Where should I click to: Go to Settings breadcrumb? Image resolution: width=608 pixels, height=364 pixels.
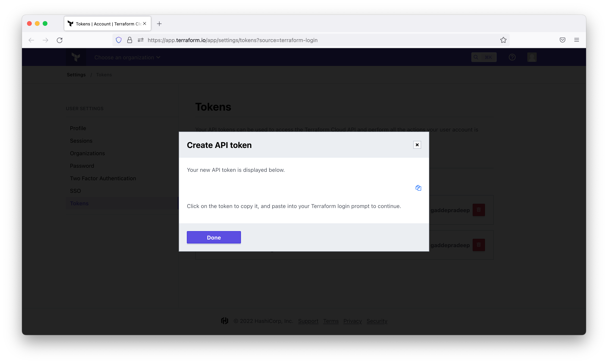(x=76, y=75)
